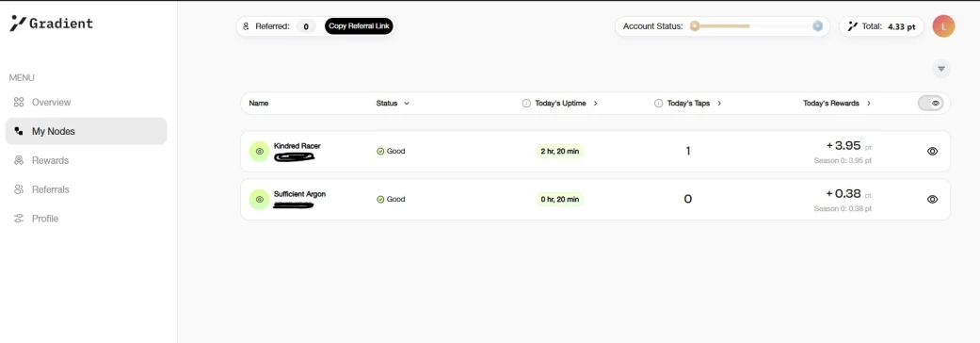980x343 pixels.
Task: Click the Profile sliders icon
Action: click(x=19, y=219)
